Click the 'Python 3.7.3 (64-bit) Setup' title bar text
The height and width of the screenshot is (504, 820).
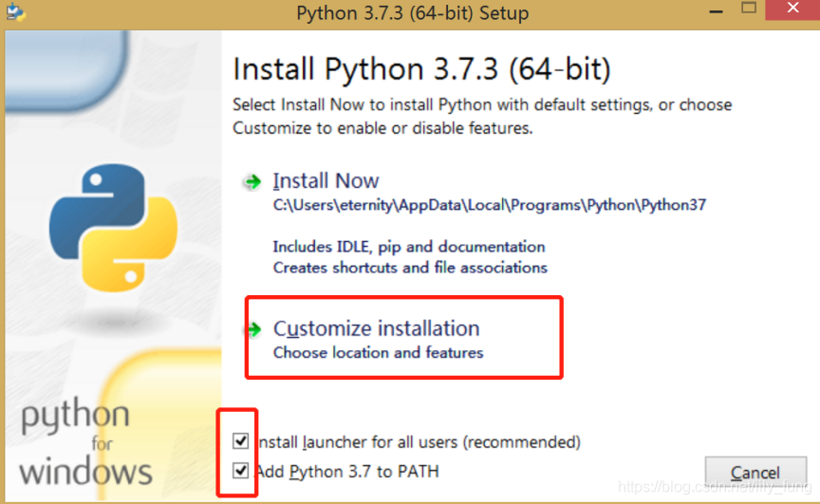tap(413, 13)
